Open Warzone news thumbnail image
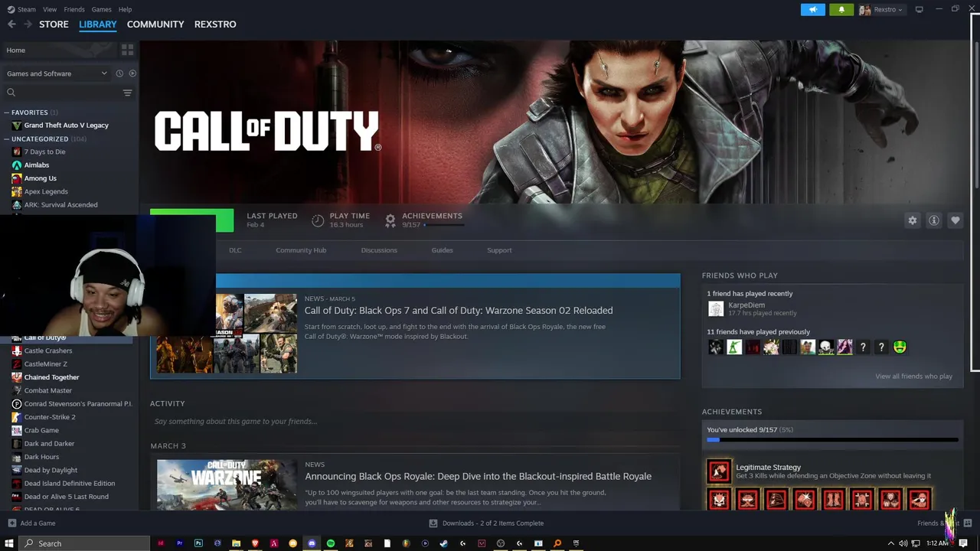980x551 pixels. click(227, 485)
